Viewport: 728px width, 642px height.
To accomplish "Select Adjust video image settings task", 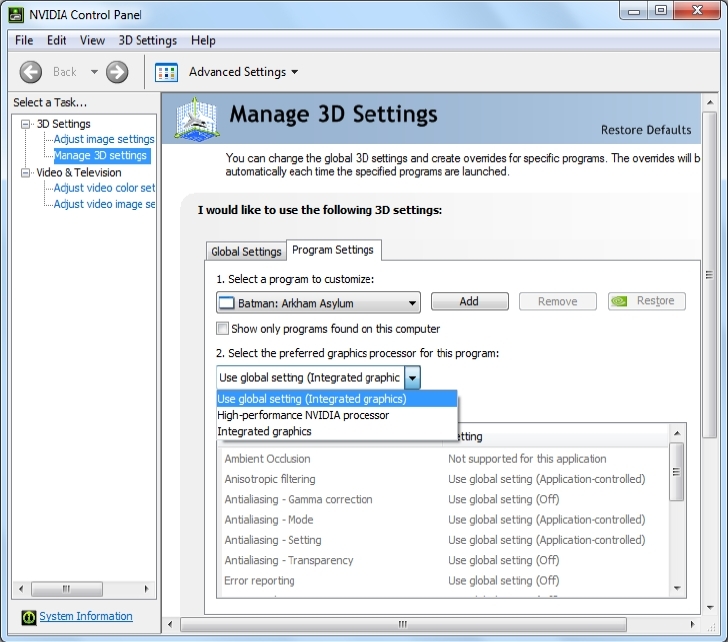I will click(104, 204).
